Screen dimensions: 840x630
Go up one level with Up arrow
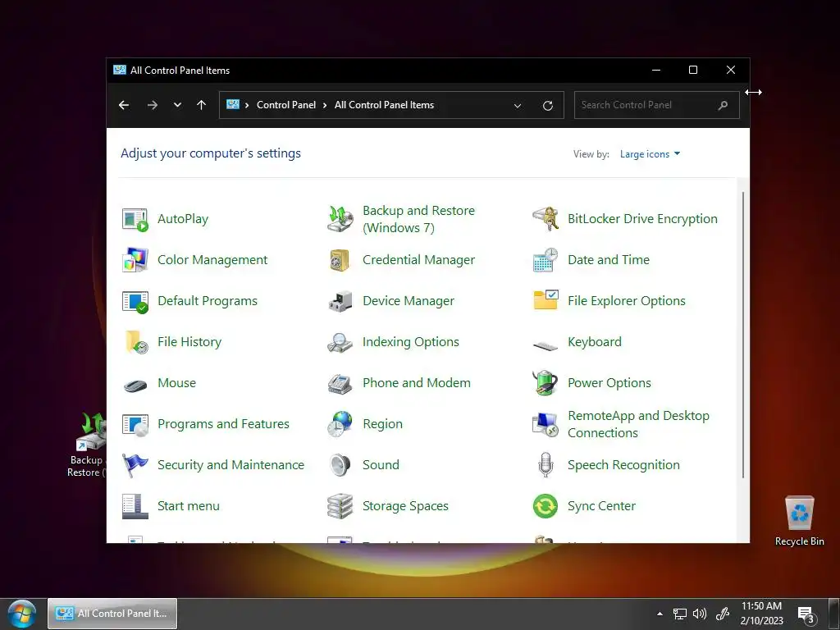tap(202, 105)
